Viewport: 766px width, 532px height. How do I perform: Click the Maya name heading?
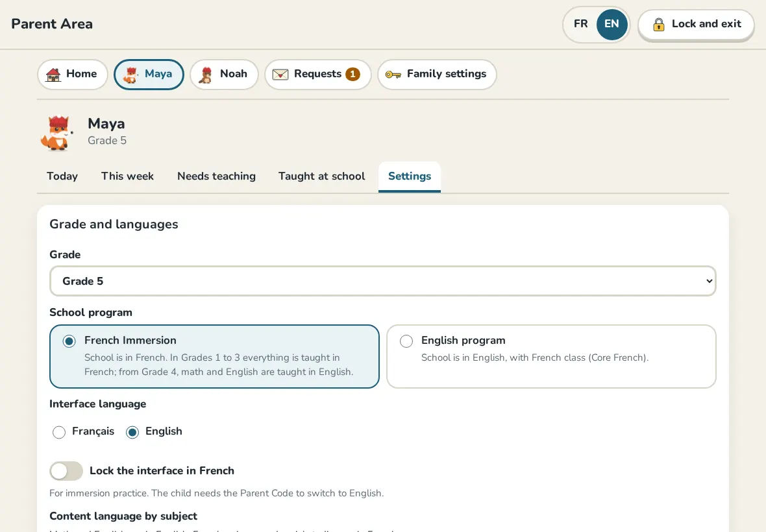point(106,123)
